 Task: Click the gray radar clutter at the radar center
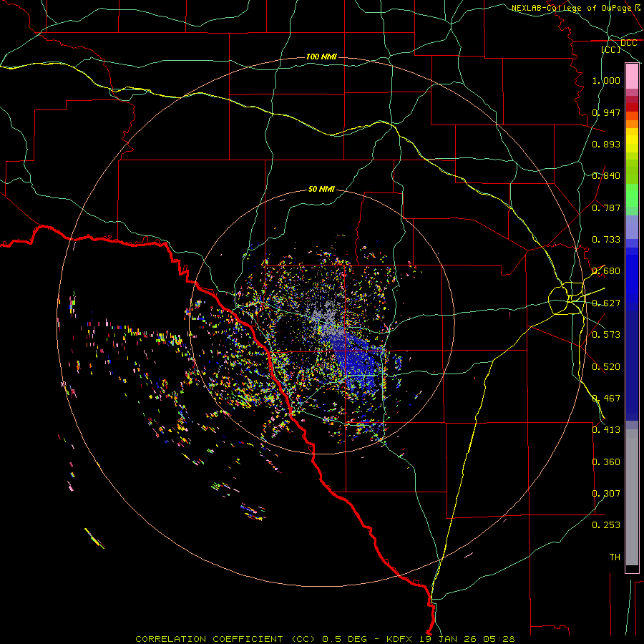point(324,318)
